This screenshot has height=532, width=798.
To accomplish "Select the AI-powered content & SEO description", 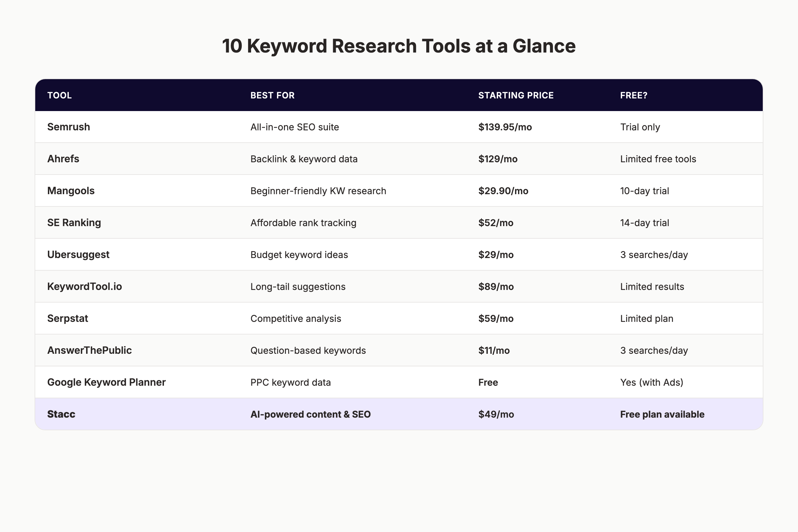I will pos(311,414).
